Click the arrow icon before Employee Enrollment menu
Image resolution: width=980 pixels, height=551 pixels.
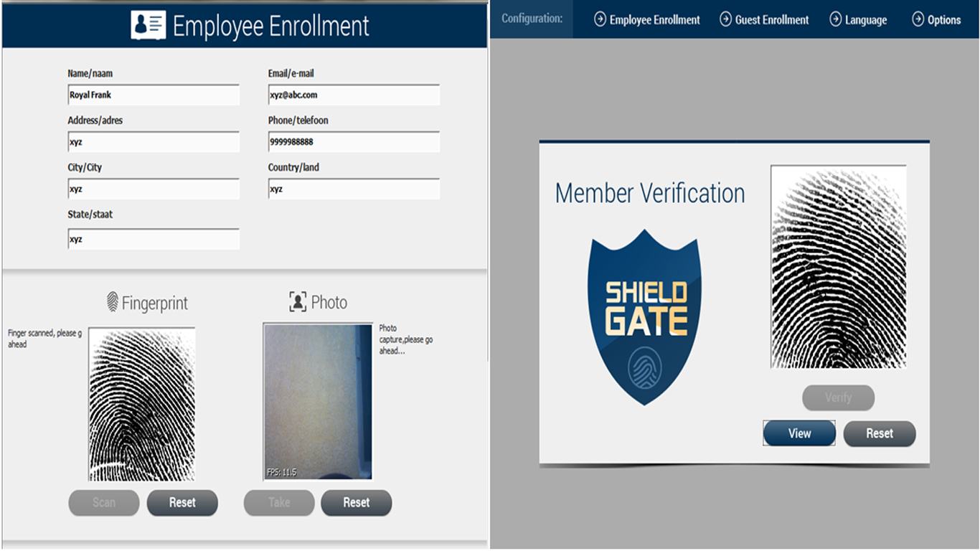pos(600,19)
